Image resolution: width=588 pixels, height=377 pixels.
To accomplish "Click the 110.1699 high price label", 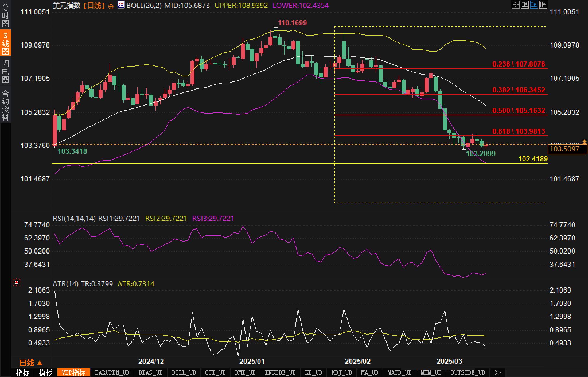I will (292, 23).
